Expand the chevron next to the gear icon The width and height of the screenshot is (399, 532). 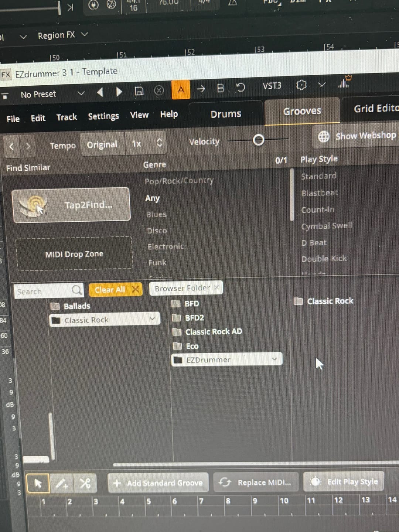click(322, 85)
